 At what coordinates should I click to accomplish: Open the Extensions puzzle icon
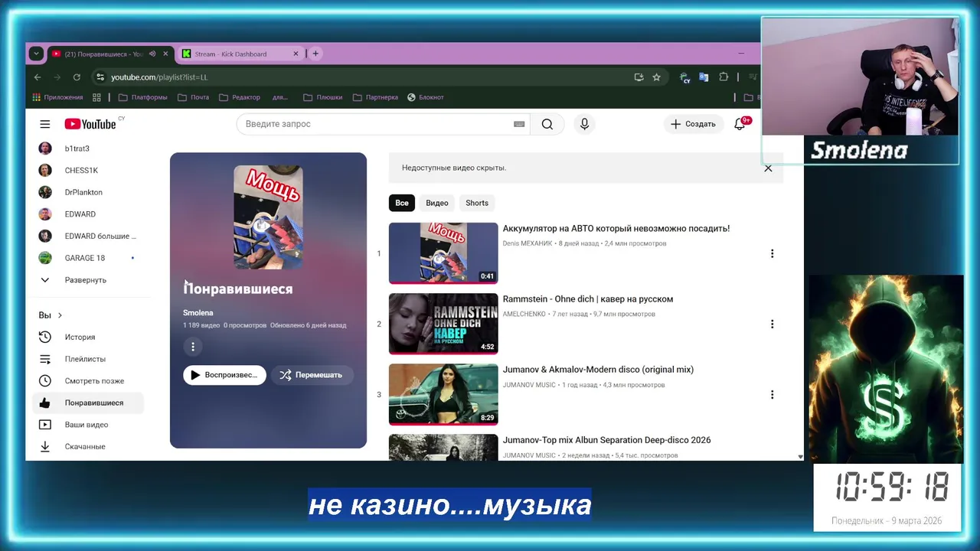724,77
